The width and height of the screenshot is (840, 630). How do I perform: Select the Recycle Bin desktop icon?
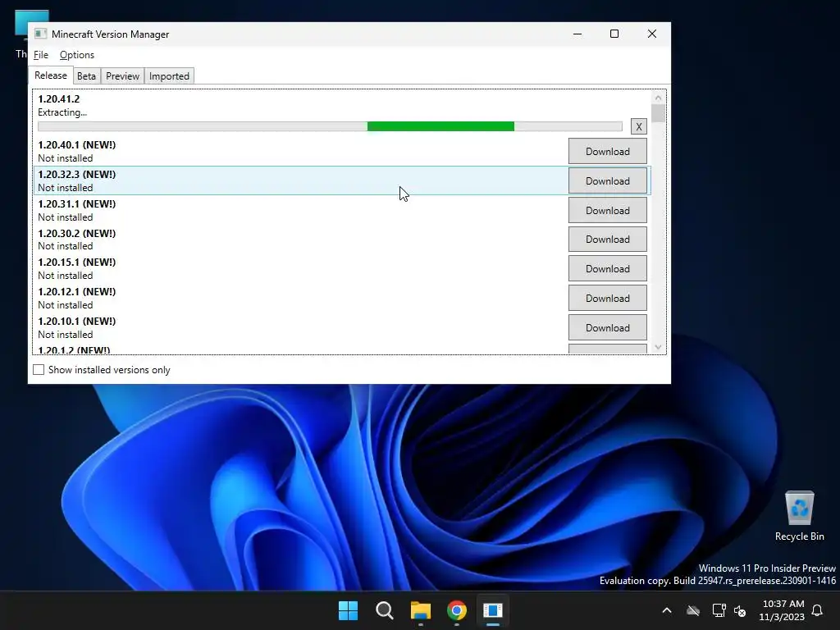[x=799, y=516]
